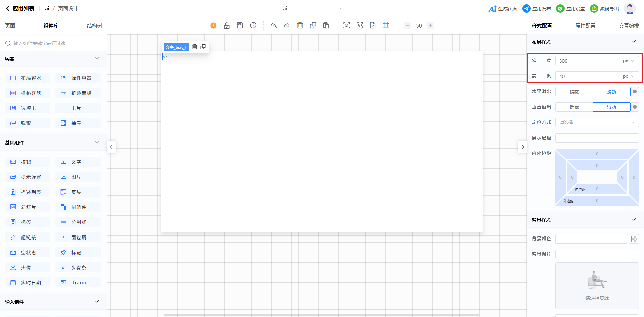Image resolution: width=644 pixels, height=317 pixels.
Task: Click the undo arrow in toolbar
Action: pyautogui.click(x=274, y=25)
